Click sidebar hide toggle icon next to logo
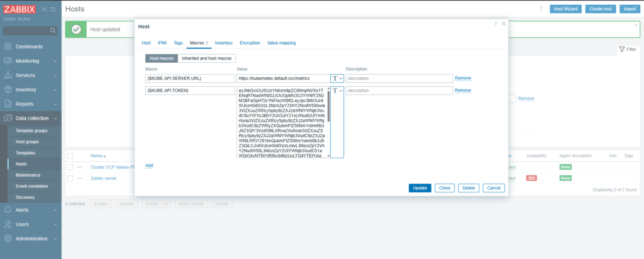The height and width of the screenshot is (259, 644). [x=53, y=9]
